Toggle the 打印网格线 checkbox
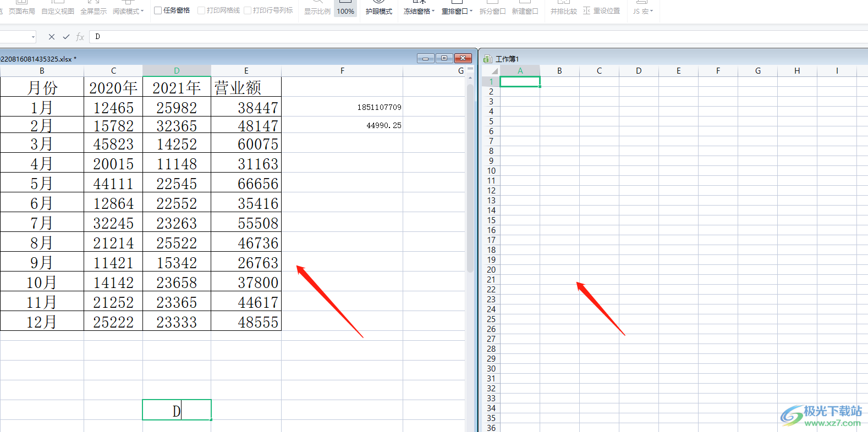Viewport: 868px width, 432px height. click(201, 10)
